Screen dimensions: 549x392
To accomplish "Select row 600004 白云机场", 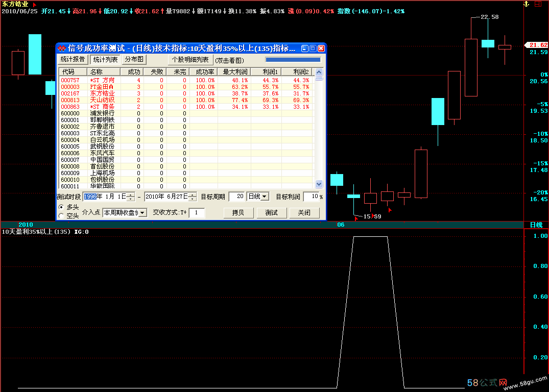I will [186, 140].
